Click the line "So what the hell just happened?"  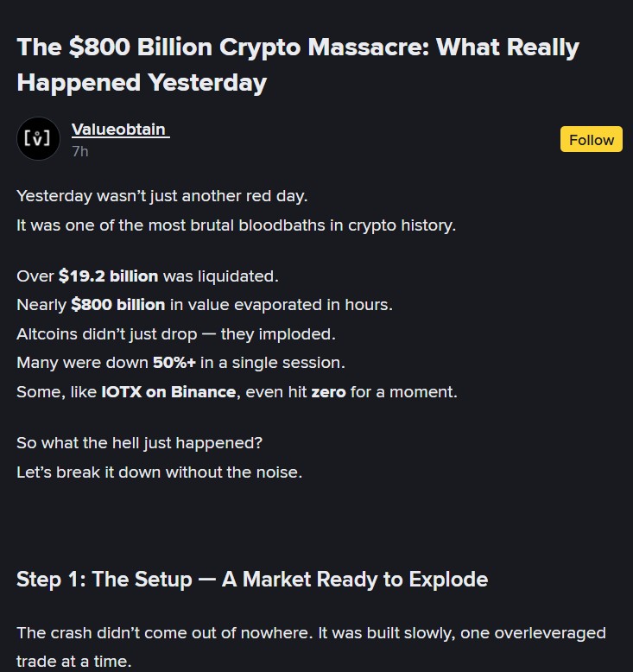coord(139,443)
